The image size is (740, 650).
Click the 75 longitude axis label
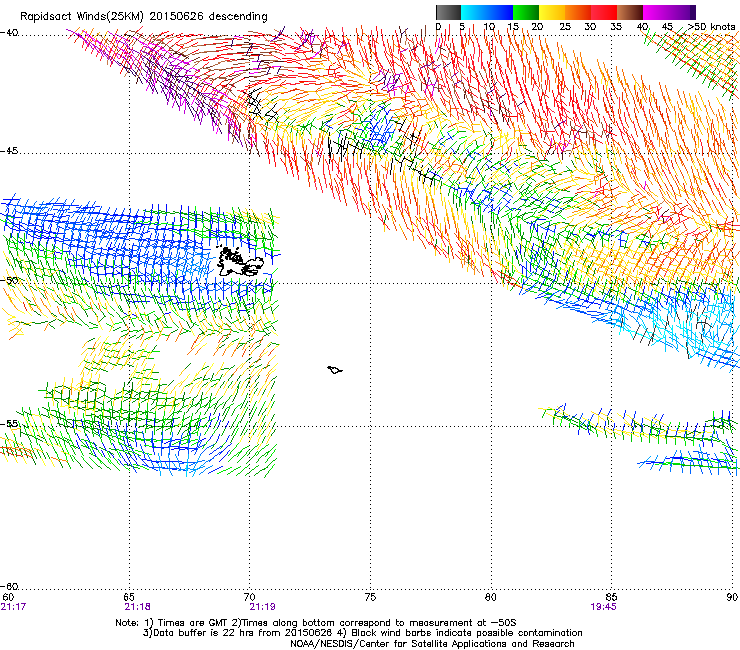370,597
